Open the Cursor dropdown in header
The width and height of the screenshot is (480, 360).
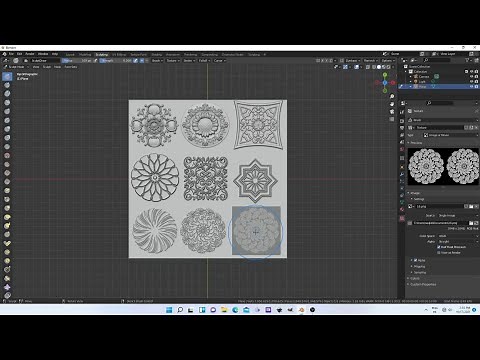tap(219, 61)
